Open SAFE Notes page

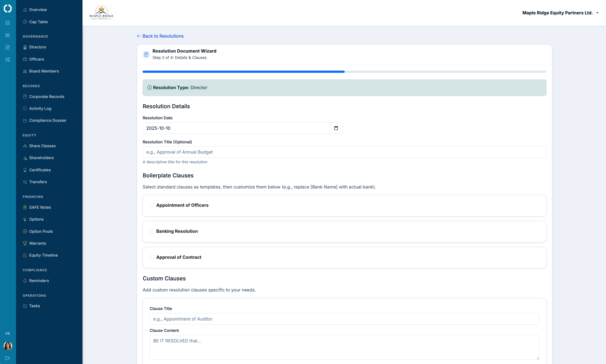[x=40, y=207]
